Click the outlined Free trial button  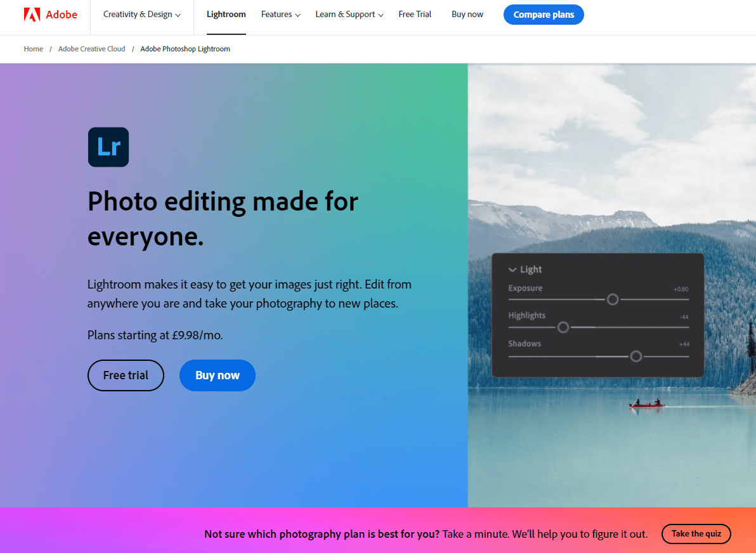(126, 375)
